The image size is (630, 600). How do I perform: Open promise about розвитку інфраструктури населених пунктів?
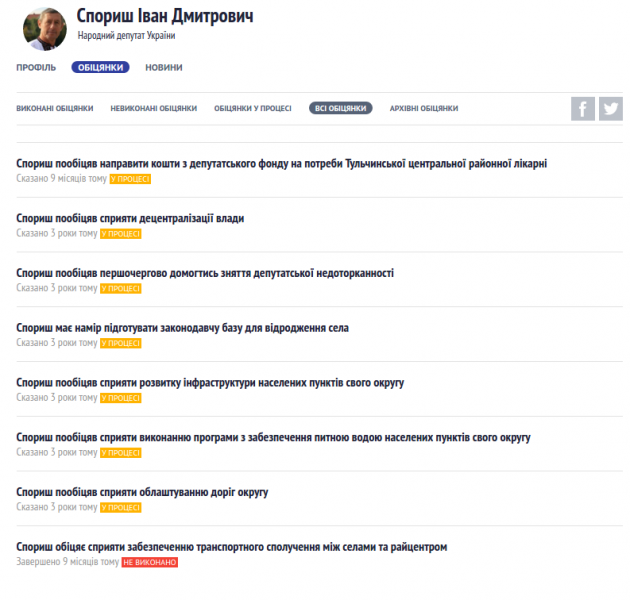point(210,383)
